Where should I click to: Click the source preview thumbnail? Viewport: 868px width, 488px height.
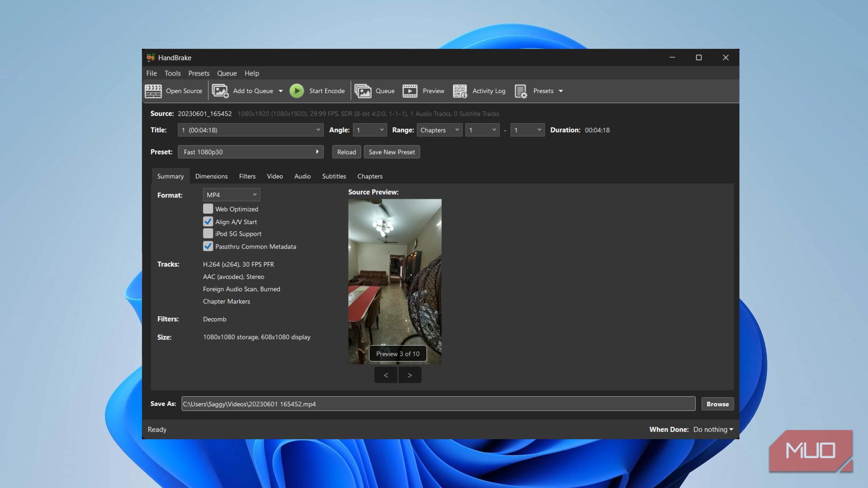[x=395, y=282]
